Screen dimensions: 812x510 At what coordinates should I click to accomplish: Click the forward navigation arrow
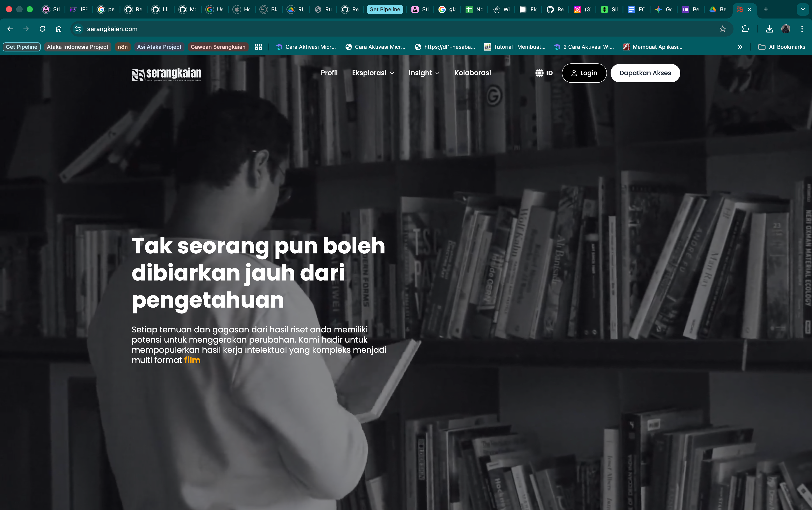pos(26,29)
